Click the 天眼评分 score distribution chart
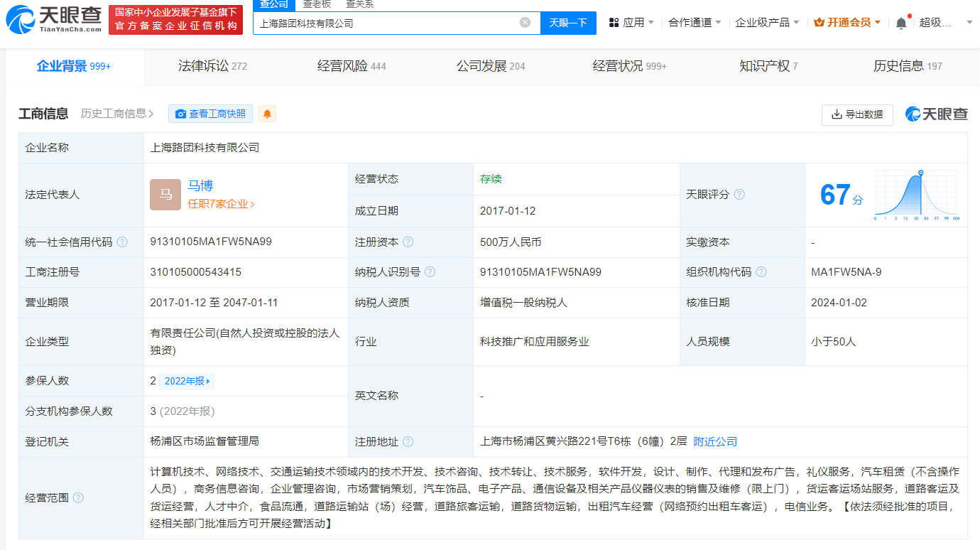980x550 pixels. click(917, 194)
